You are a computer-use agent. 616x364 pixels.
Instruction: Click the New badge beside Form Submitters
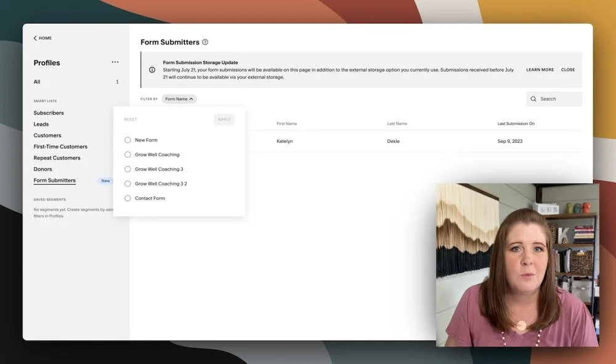[x=105, y=180]
